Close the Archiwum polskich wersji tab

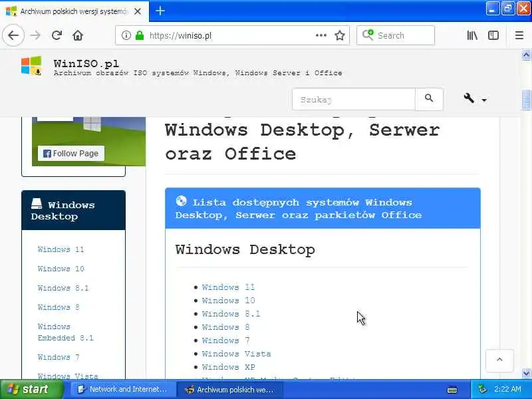[138, 11]
